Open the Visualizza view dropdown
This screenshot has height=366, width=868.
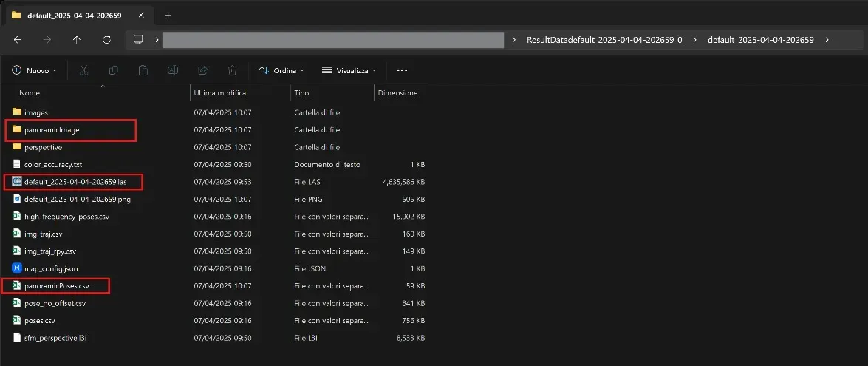[349, 70]
